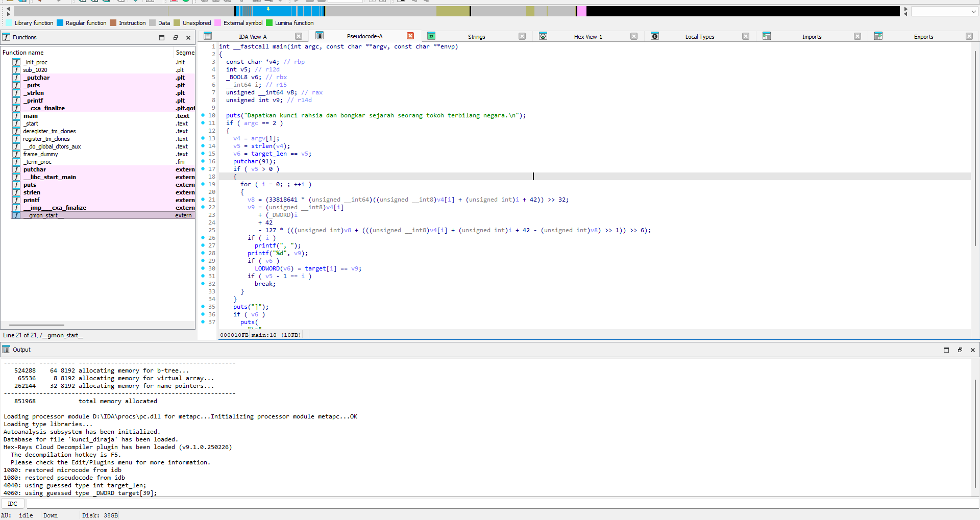Float the Functions panel
This screenshot has width=980, height=520.
click(175, 38)
